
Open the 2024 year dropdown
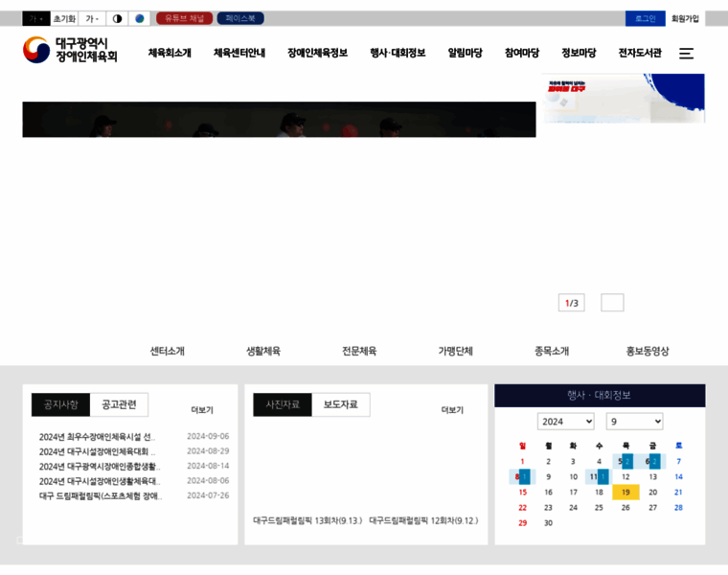(x=565, y=422)
